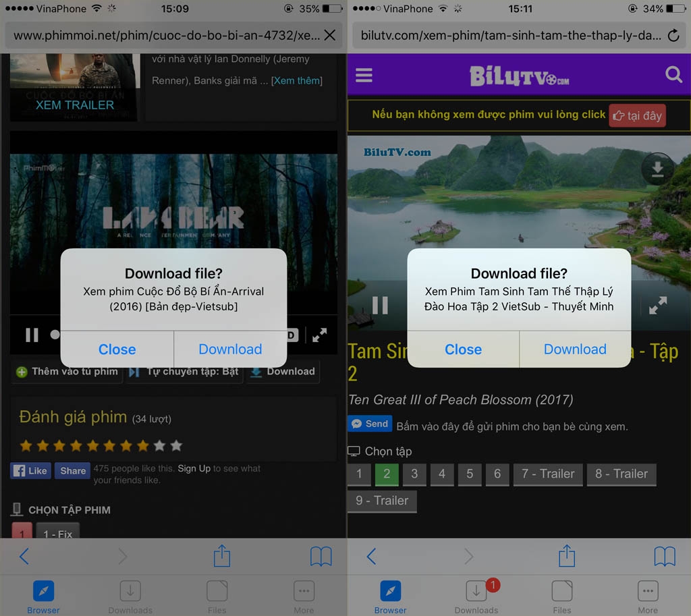Open bookmarks in the left browser
Viewport: 691px width, 616px height.
pyautogui.click(x=321, y=557)
